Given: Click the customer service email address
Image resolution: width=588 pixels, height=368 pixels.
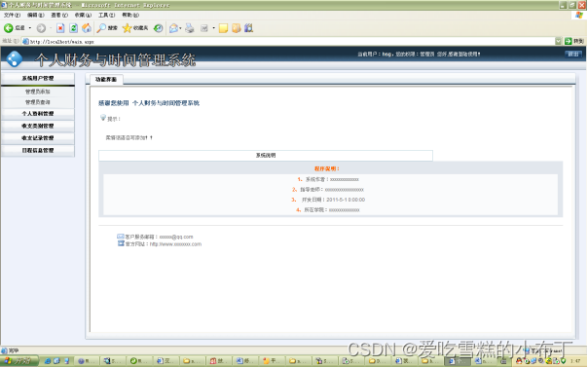Looking at the screenshot, I should pyautogui.click(x=176, y=237).
